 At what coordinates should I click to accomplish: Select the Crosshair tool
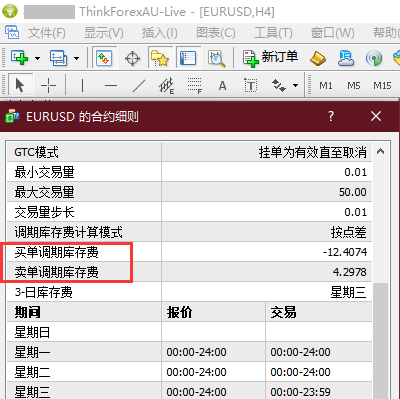click(48, 86)
